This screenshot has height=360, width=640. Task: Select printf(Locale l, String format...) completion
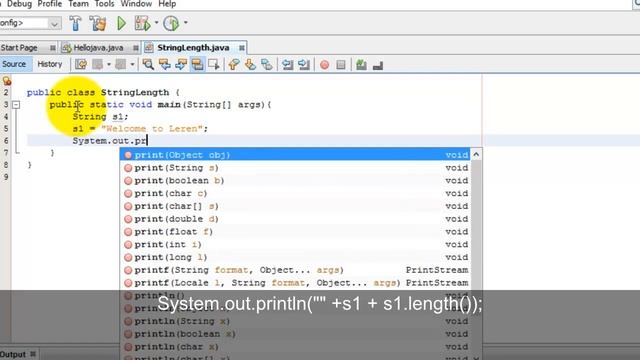pyautogui.click(x=296, y=283)
